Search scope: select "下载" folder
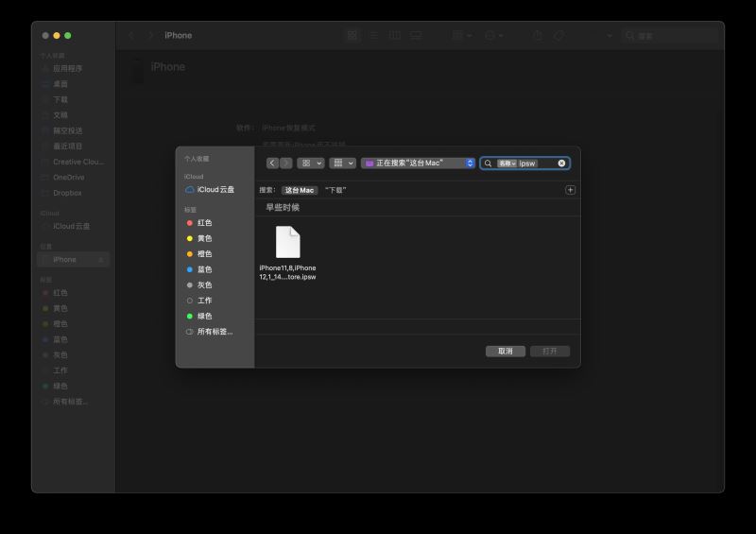This screenshot has width=756, height=534. click(335, 190)
